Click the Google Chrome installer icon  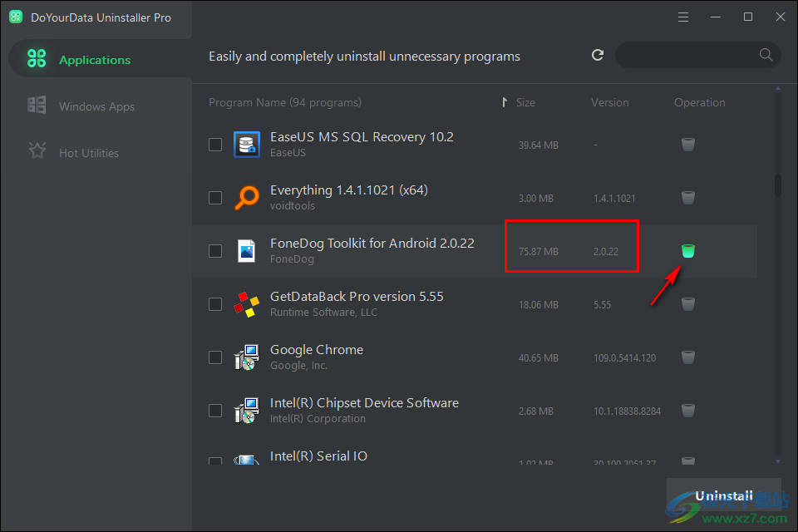pyautogui.click(x=247, y=357)
